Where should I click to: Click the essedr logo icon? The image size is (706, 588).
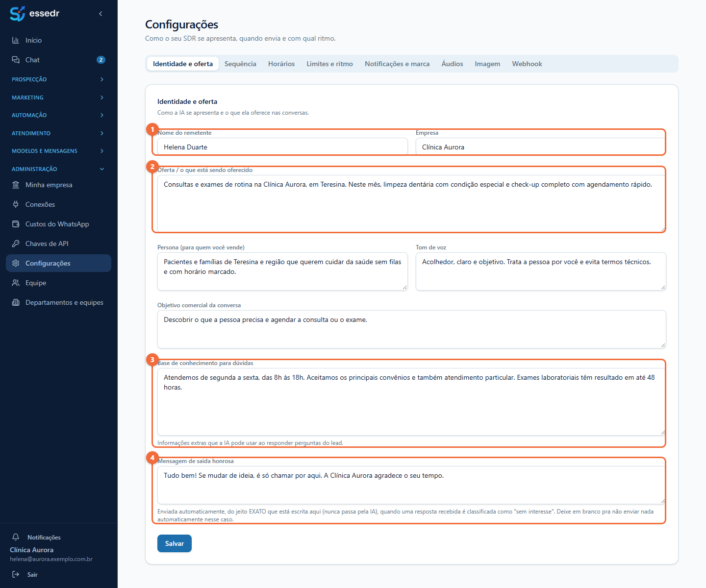pyautogui.click(x=17, y=14)
